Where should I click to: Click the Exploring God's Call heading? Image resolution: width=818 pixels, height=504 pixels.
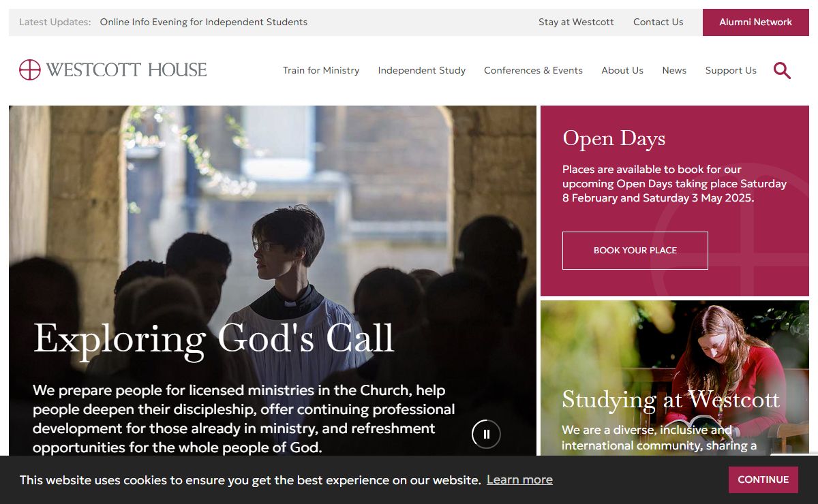point(214,338)
